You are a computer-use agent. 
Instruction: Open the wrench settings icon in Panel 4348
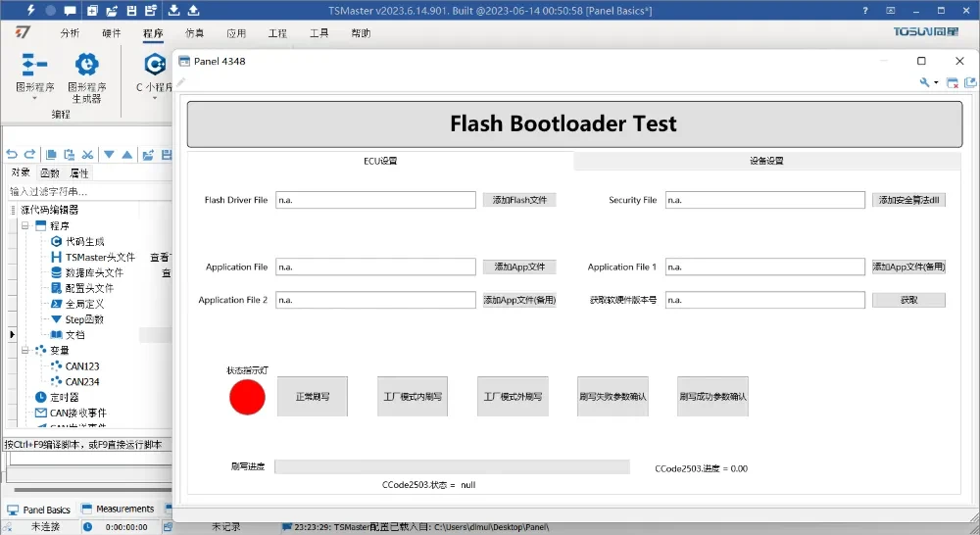point(924,83)
